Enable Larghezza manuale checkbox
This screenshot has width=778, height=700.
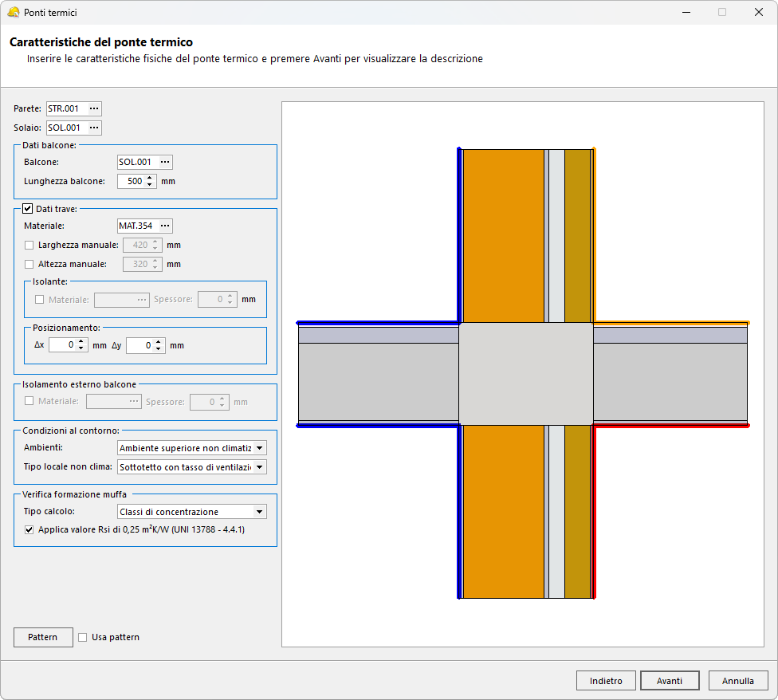tap(29, 245)
